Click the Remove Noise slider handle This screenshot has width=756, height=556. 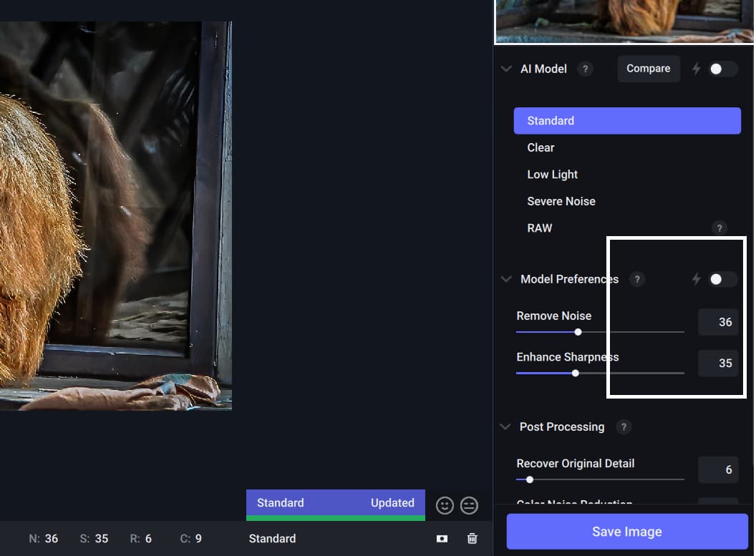pyautogui.click(x=578, y=332)
